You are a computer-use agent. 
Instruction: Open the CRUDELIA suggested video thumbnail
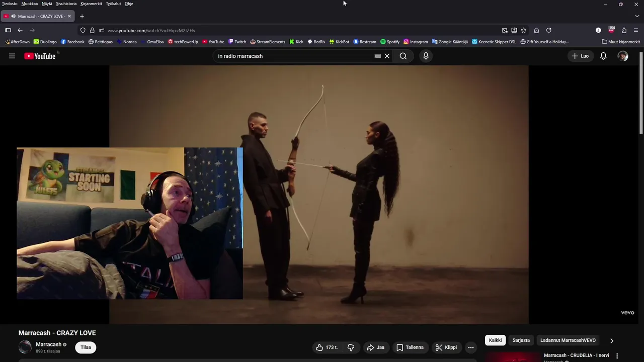click(x=513, y=356)
